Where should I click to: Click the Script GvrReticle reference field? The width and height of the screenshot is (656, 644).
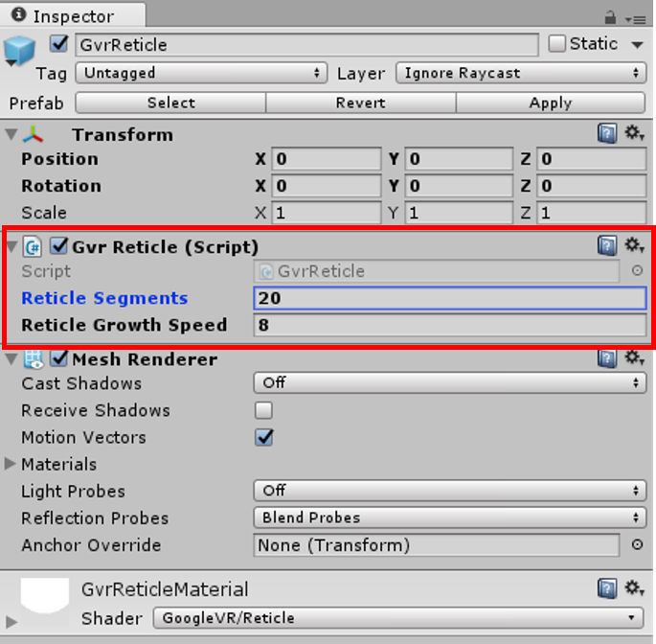click(x=437, y=271)
